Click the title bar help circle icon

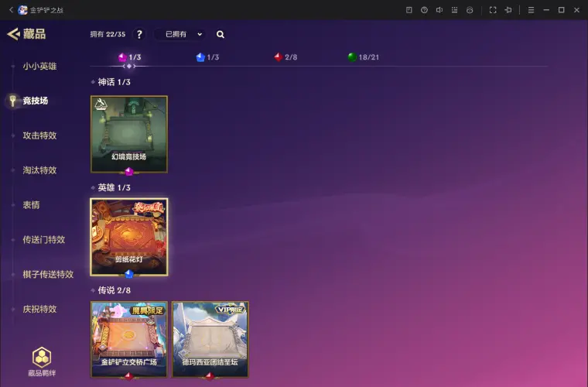424,10
